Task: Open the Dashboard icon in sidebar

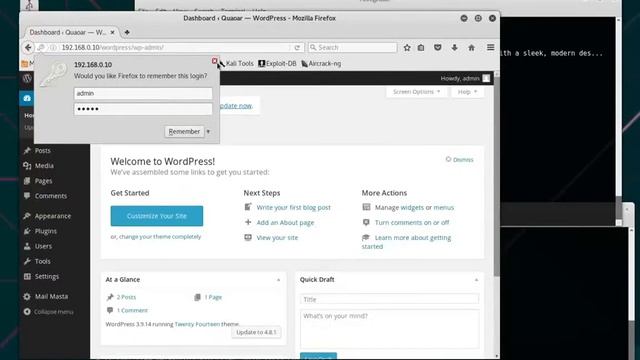Action: coord(27,98)
